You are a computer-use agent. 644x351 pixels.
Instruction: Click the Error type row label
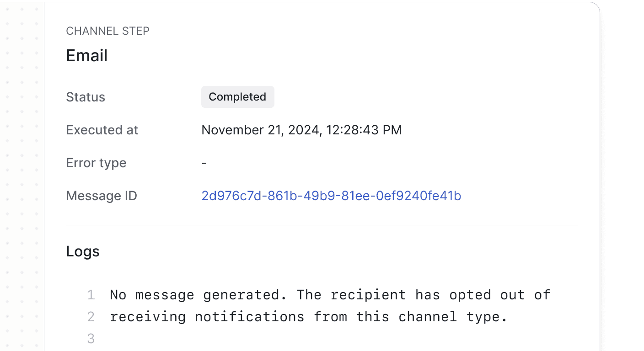[96, 163]
